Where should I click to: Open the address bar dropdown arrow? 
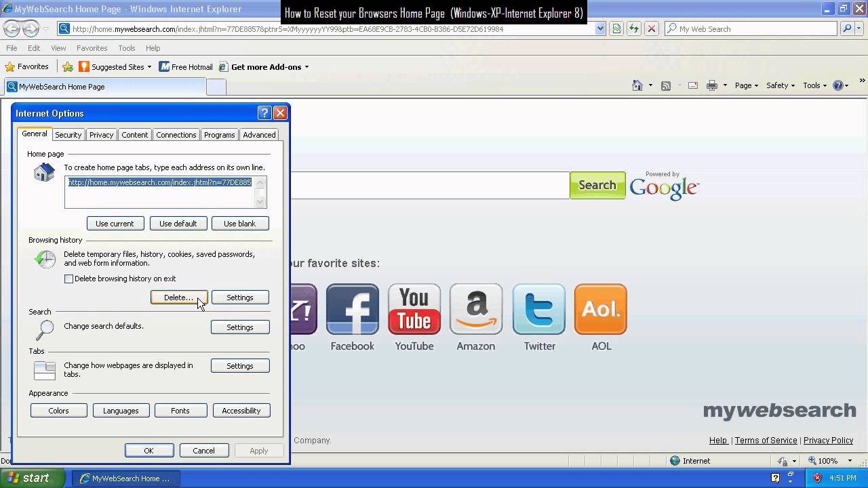[x=600, y=28]
